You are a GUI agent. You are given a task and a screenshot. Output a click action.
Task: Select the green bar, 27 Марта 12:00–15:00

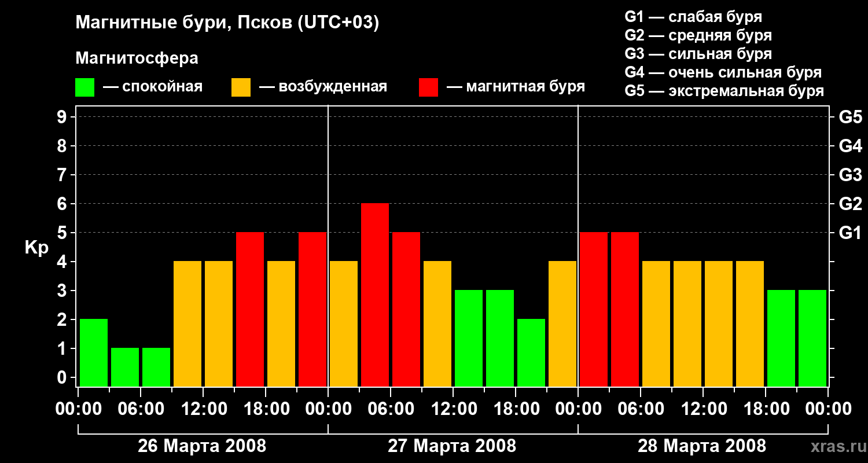coord(469,338)
